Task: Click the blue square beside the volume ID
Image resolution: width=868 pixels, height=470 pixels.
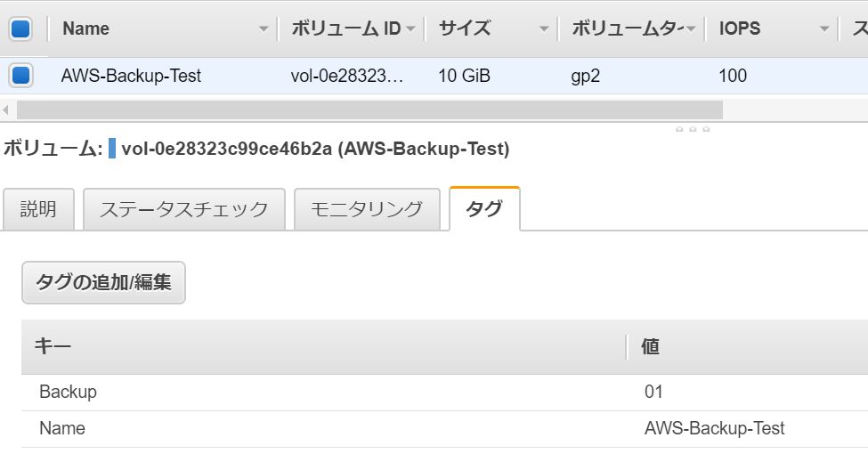Action: pyautogui.click(x=112, y=149)
